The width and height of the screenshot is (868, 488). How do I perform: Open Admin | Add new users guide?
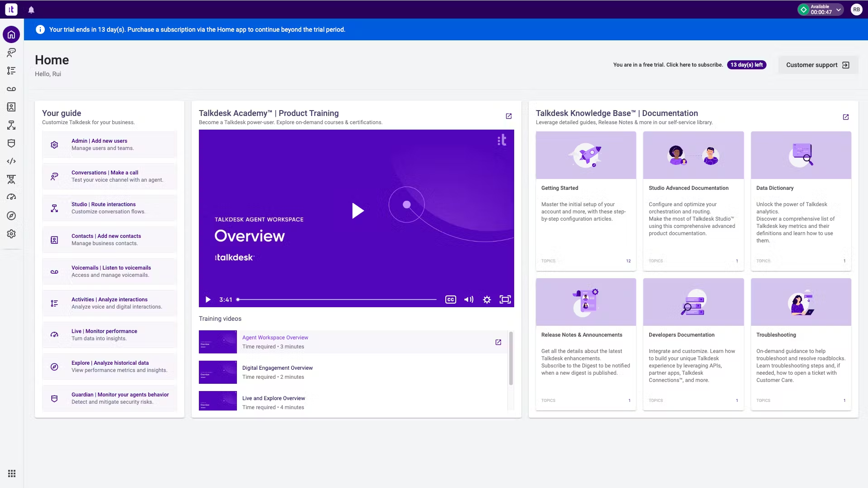pos(110,145)
